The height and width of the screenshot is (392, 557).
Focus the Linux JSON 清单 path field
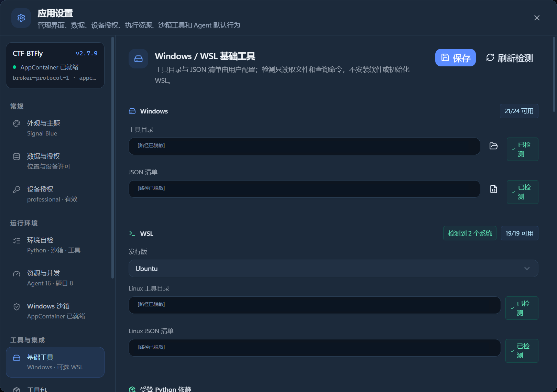pyautogui.click(x=315, y=348)
